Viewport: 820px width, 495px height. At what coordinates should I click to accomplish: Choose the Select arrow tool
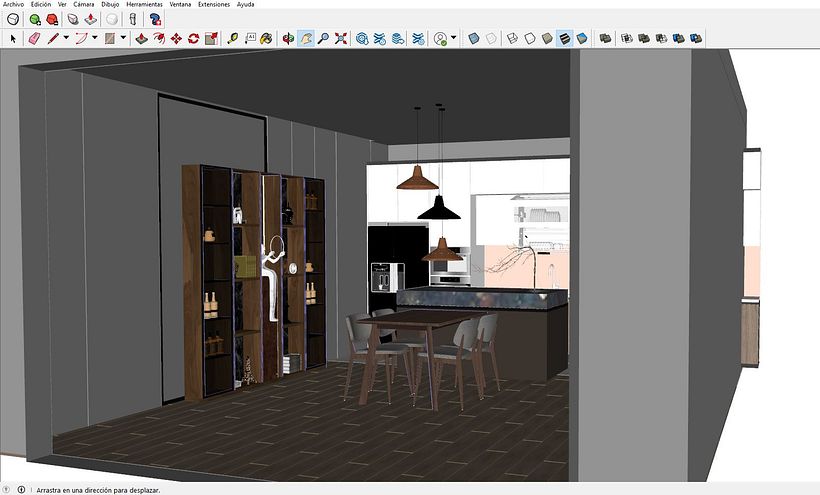14,38
